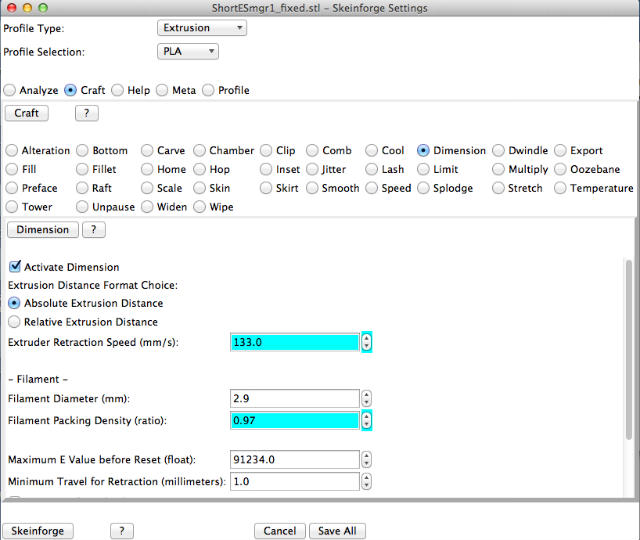The image size is (640, 540).
Task: Choose the Chamber plugin option
Action: point(199,150)
